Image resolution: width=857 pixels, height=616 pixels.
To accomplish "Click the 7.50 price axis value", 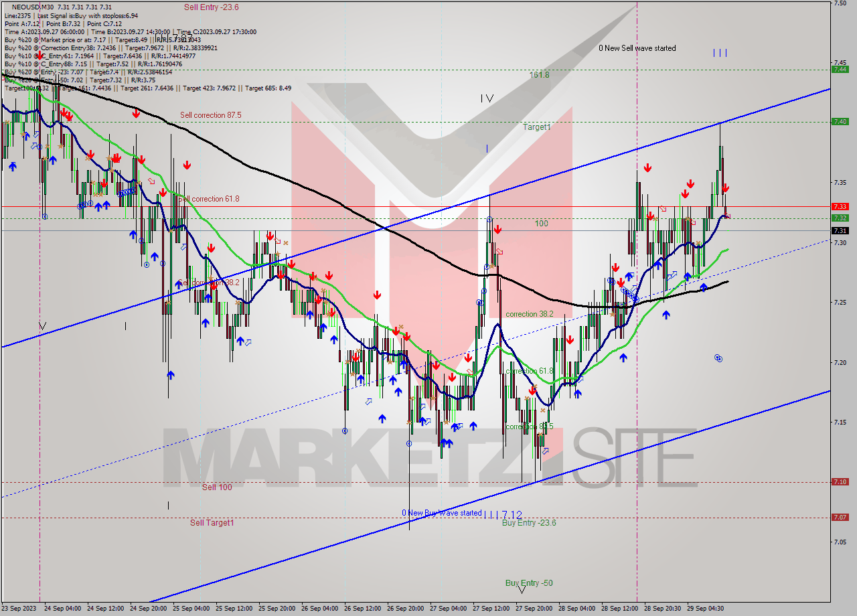I will [x=840, y=3].
